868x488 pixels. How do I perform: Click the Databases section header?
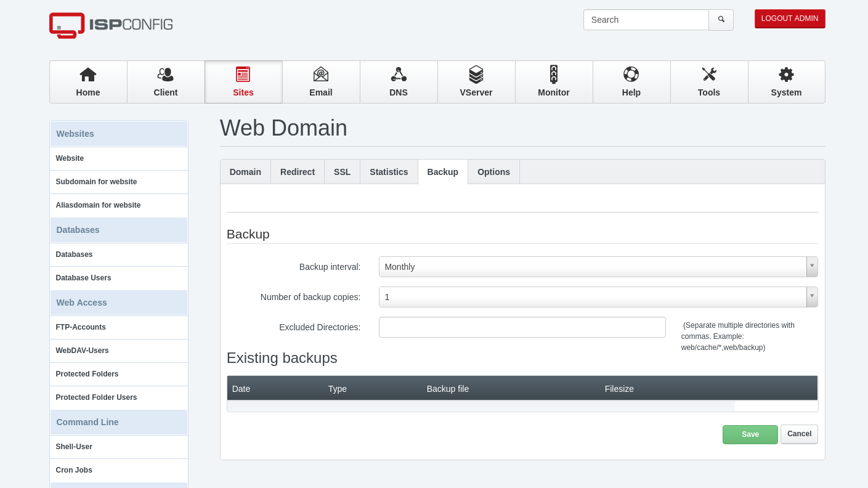point(119,230)
